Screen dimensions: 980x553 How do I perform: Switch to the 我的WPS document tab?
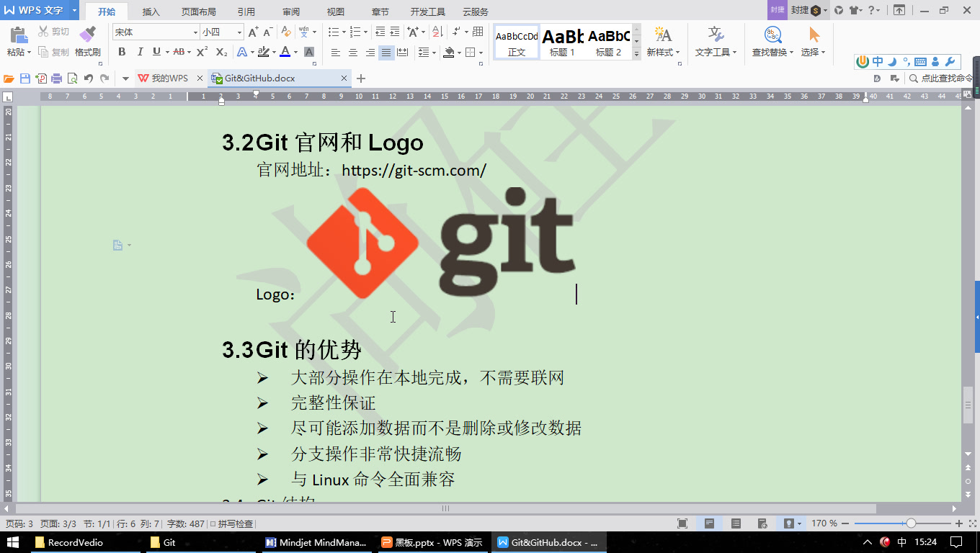coord(170,78)
